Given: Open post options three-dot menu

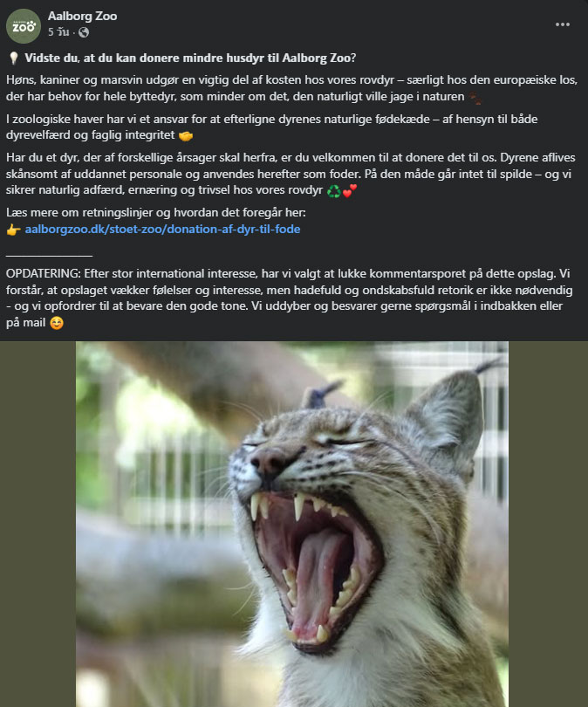Looking at the screenshot, I should coord(563,24).
